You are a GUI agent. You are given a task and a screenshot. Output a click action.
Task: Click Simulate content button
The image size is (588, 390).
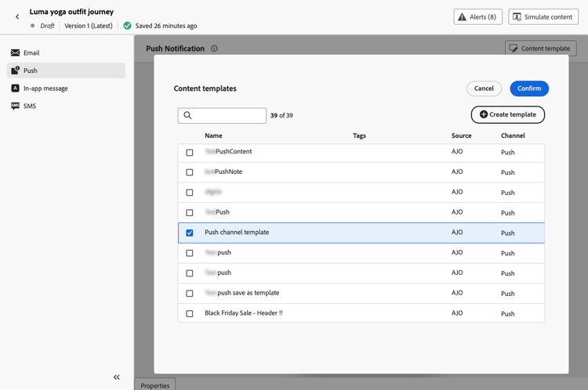coord(543,16)
